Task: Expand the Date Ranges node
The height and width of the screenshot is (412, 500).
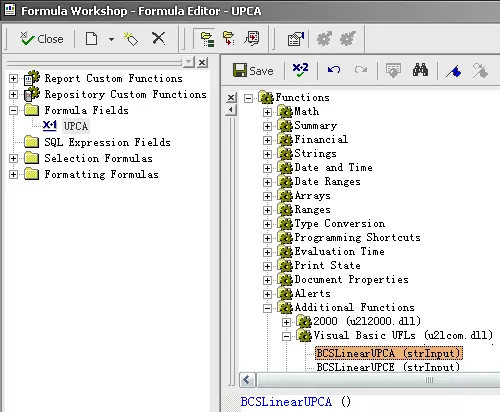Action: pyautogui.click(x=267, y=182)
